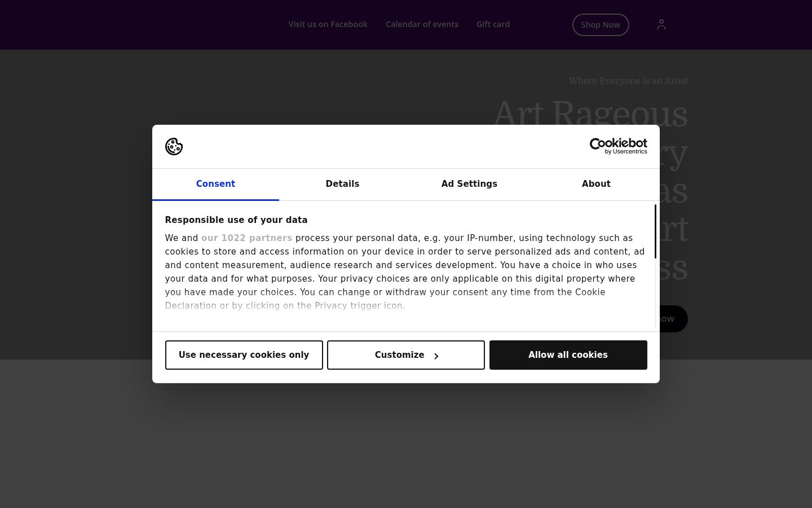This screenshot has width=812, height=508.
Task: Select the Ad Settings tab
Action: pyautogui.click(x=469, y=184)
